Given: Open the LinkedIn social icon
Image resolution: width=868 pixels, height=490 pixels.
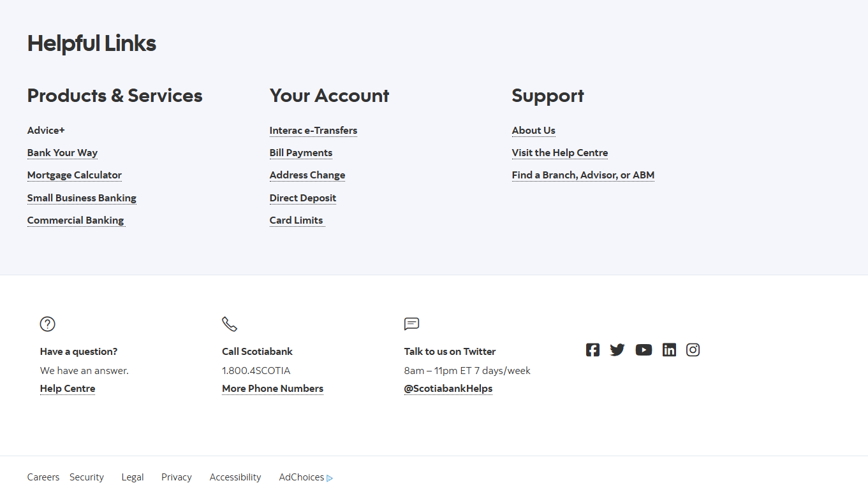Looking at the screenshot, I should 669,350.
